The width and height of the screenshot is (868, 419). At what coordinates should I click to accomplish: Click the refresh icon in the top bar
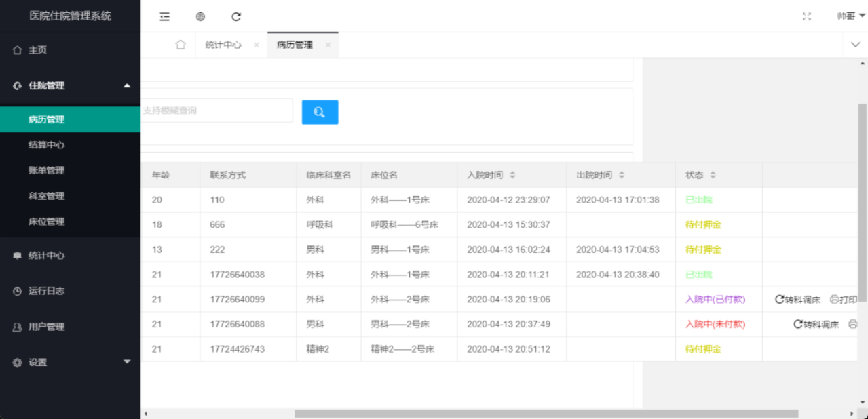click(x=236, y=16)
